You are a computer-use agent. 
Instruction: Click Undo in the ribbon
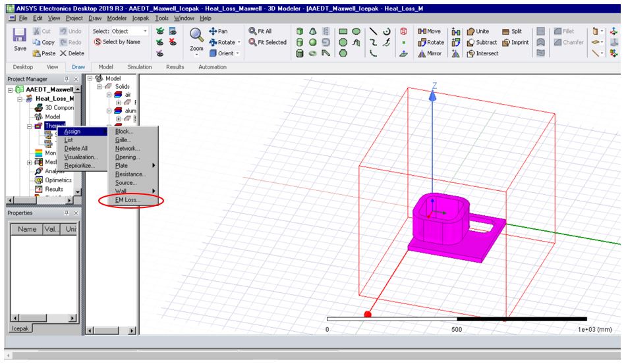click(x=71, y=31)
